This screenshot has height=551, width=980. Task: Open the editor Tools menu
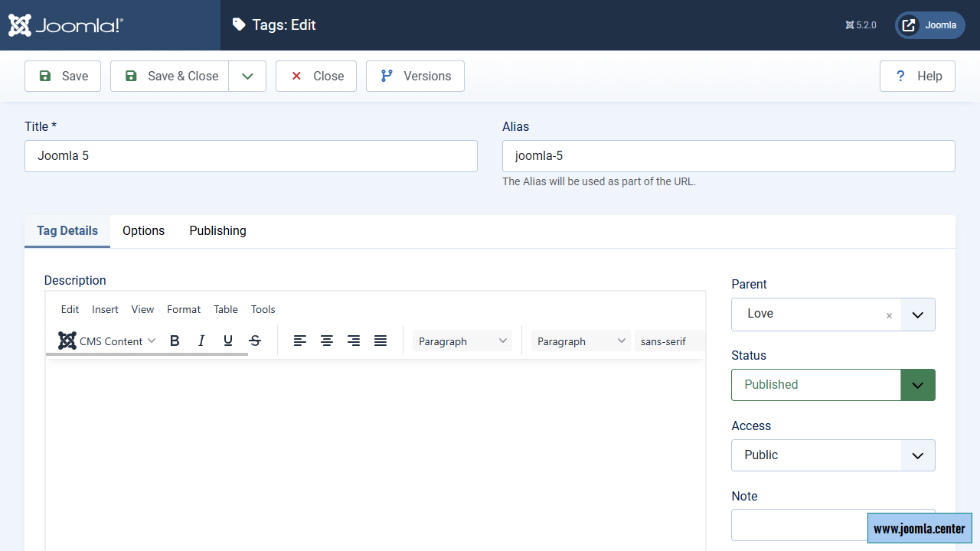[263, 309]
